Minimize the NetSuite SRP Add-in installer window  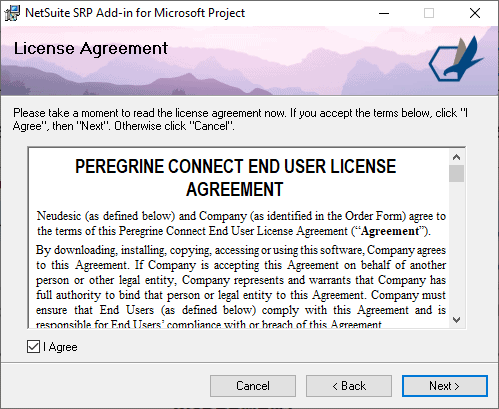click(384, 13)
